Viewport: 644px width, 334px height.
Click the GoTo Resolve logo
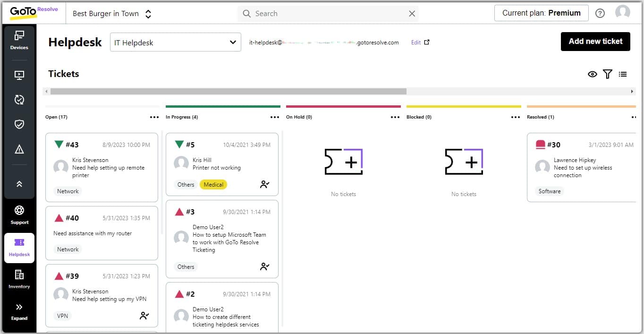click(x=34, y=12)
